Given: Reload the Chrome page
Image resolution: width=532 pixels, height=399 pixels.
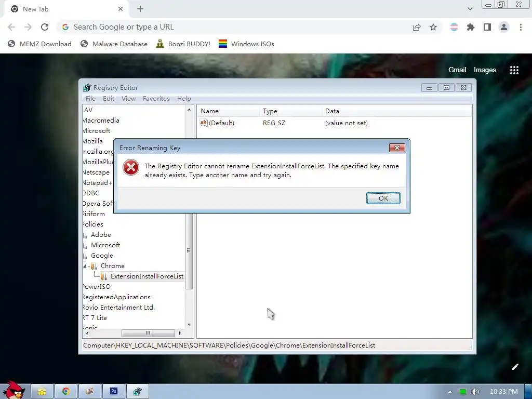Looking at the screenshot, I should tap(45, 27).
